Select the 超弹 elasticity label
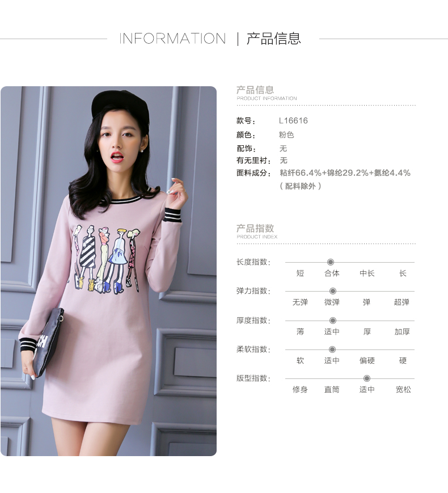The height and width of the screenshot is (493, 448). (x=401, y=302)
